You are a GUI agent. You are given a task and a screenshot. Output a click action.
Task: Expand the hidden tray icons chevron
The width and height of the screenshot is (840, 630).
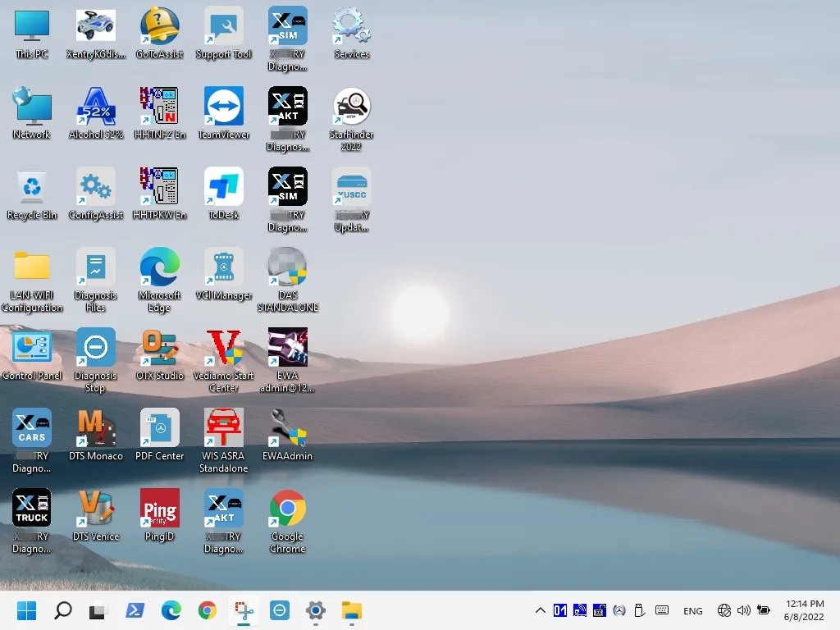point(540,610)
